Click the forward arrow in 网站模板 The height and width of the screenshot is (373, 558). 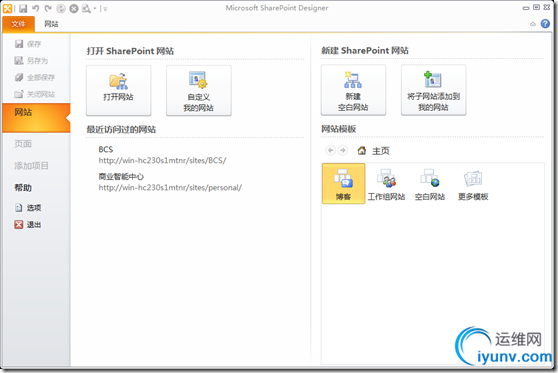(x=343, y=151)
